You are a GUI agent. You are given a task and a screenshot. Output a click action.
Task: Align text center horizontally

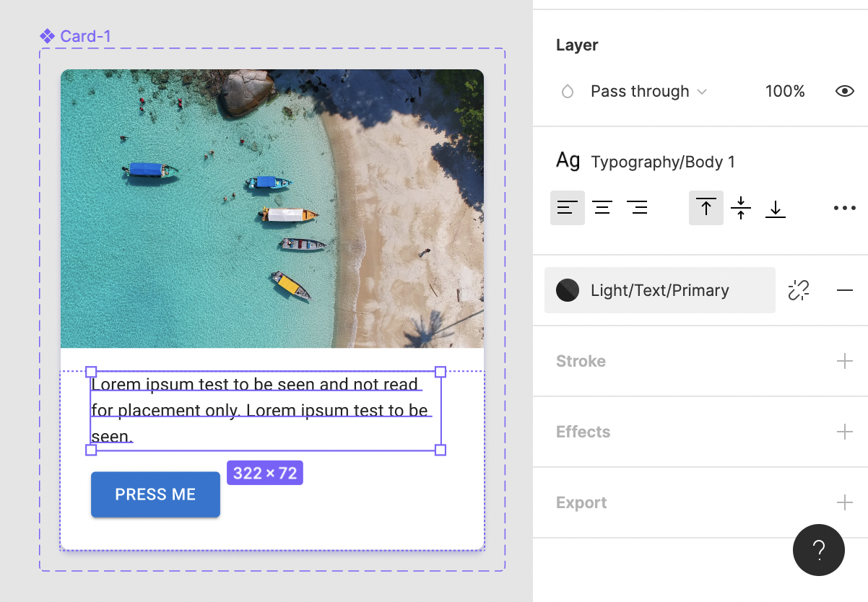coord(602,208)
